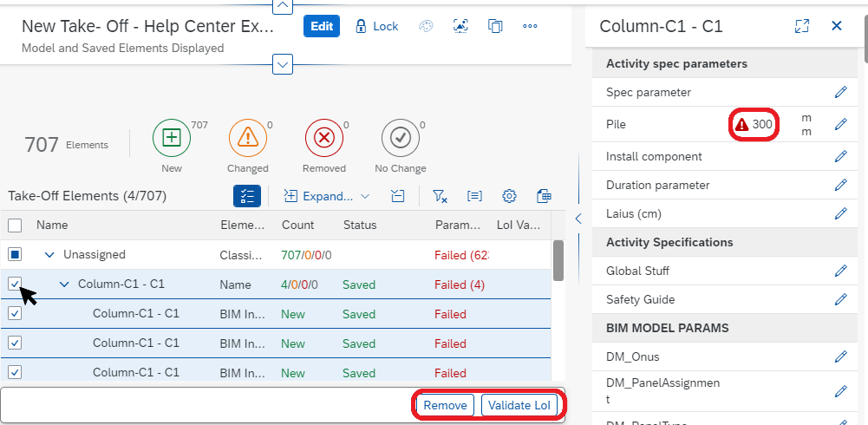Collapse header with the upward chevron
Screen dimensions: 868x425
coord(283,6)
